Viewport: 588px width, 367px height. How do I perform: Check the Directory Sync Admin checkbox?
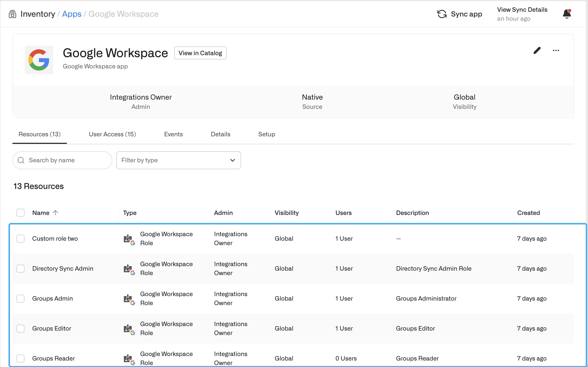20,269
